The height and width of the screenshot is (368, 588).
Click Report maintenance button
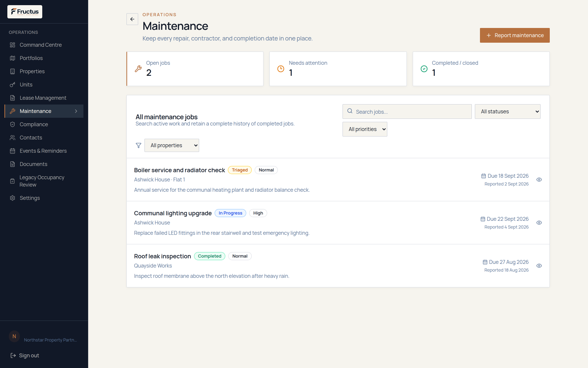(514, 35)
